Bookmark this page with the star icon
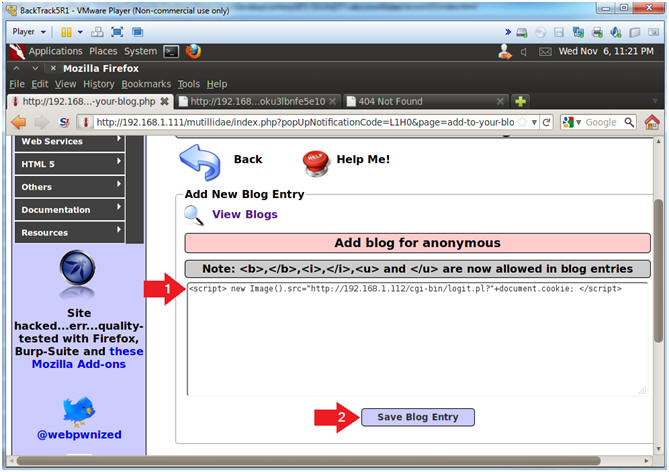 point(522,122)
